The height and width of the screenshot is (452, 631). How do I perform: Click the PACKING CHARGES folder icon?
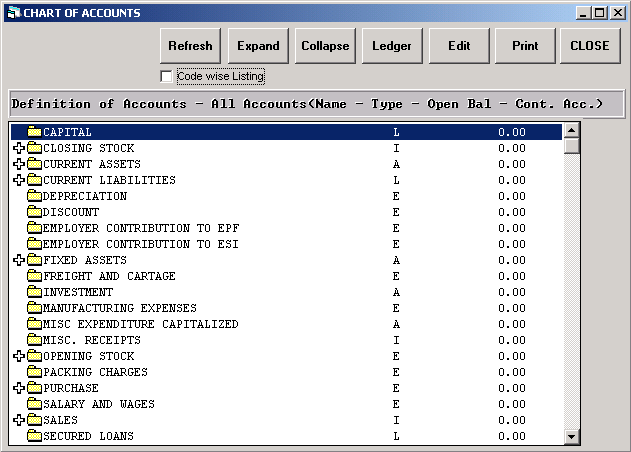pos(34,372)
